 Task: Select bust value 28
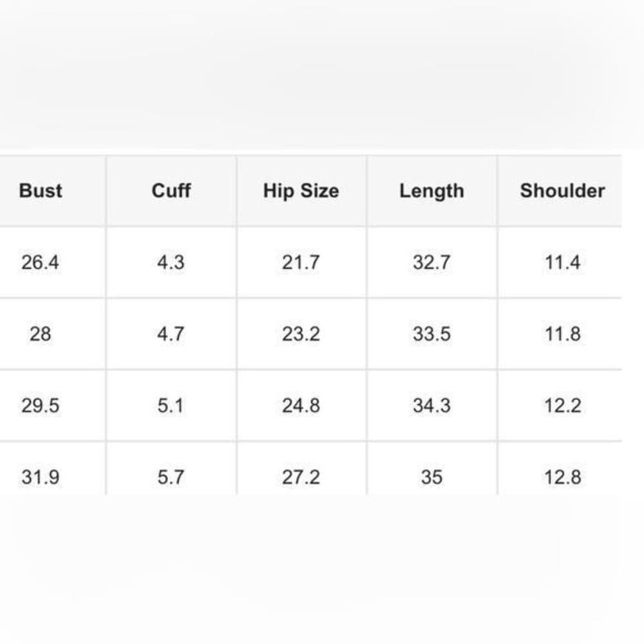tap(40, 334)
